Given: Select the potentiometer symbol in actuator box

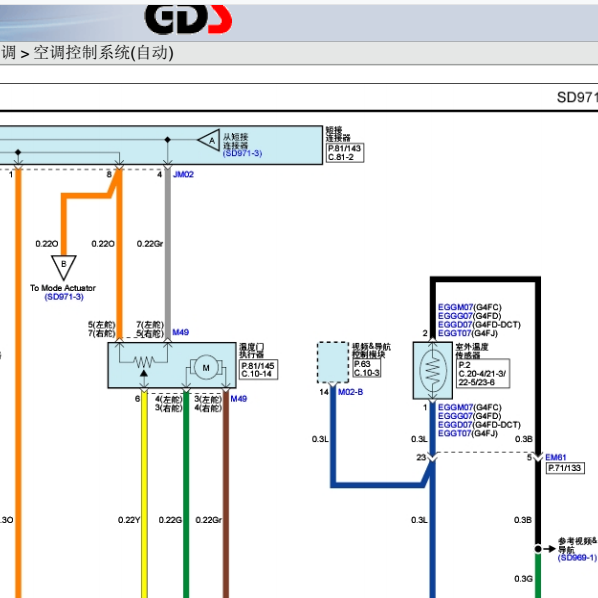Looking at the screenshot, I should [144, 362].
